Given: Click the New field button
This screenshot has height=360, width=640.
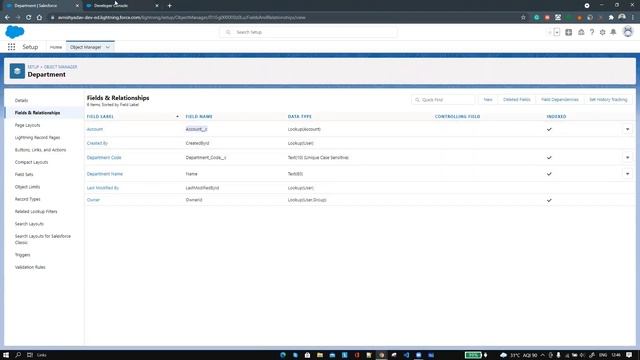Looking at the screenshot, I should [x=488, y=100].
